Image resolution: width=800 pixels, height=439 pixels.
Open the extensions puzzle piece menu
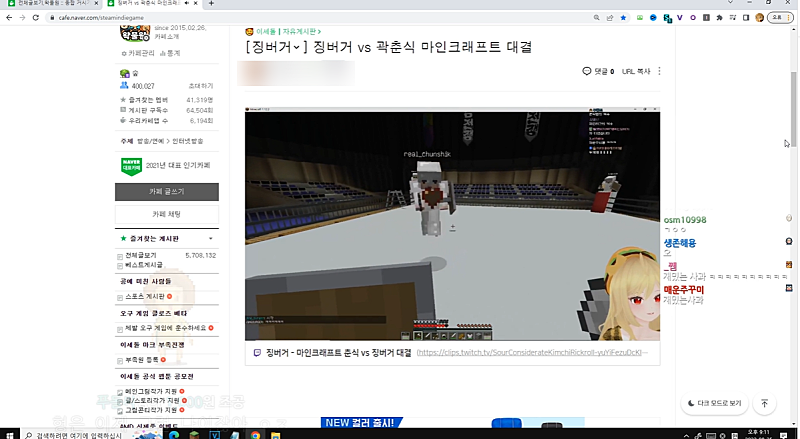coord(719,17)
